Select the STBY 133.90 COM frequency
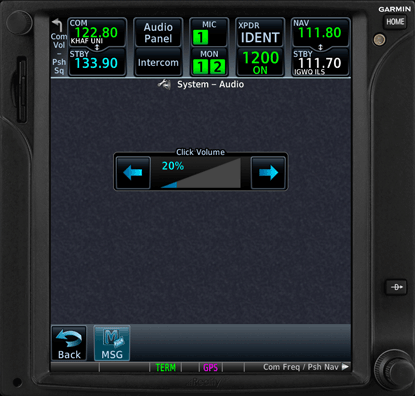This screenshot has width=415, height=396. 97,62
